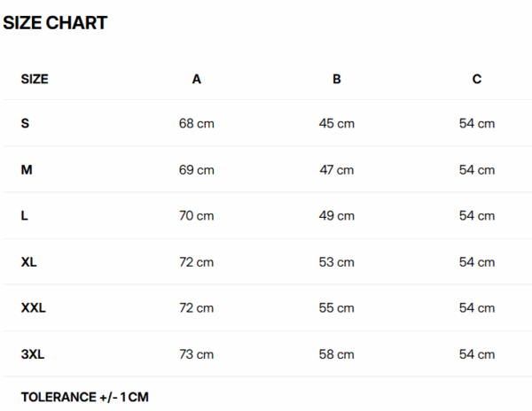Viewport: 532px width, 411px height.
Task: Select the XL size row label
Action: pyautogui.click(x=29, y=262)
